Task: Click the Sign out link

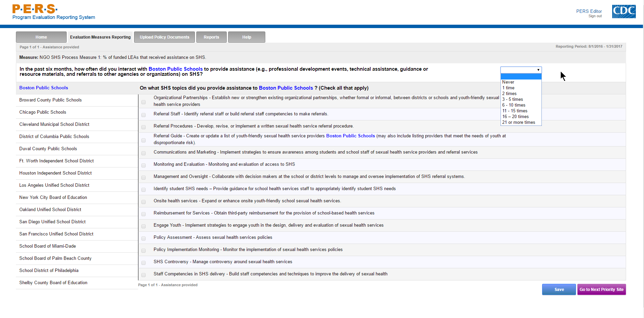Action: coord(595,16)
